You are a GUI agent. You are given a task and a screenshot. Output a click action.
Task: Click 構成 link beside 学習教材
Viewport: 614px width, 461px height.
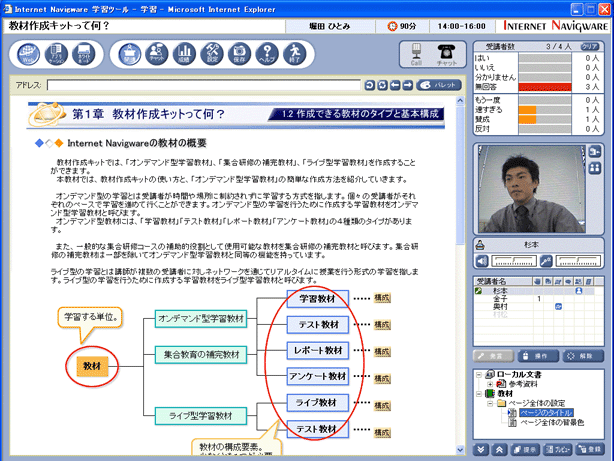(x=382, y=298)
